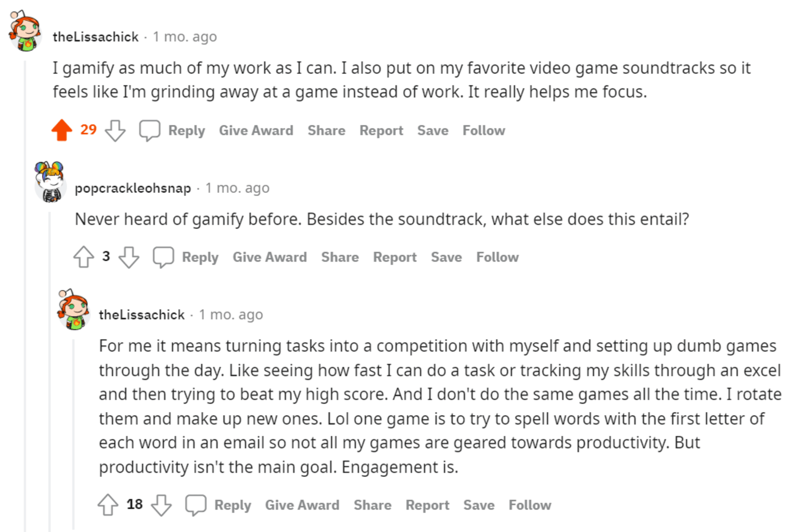The height and width of the screenshot is (532, 796).
Task: Report theLissachick's 18-point reply
Action: (x=427, y=505)
